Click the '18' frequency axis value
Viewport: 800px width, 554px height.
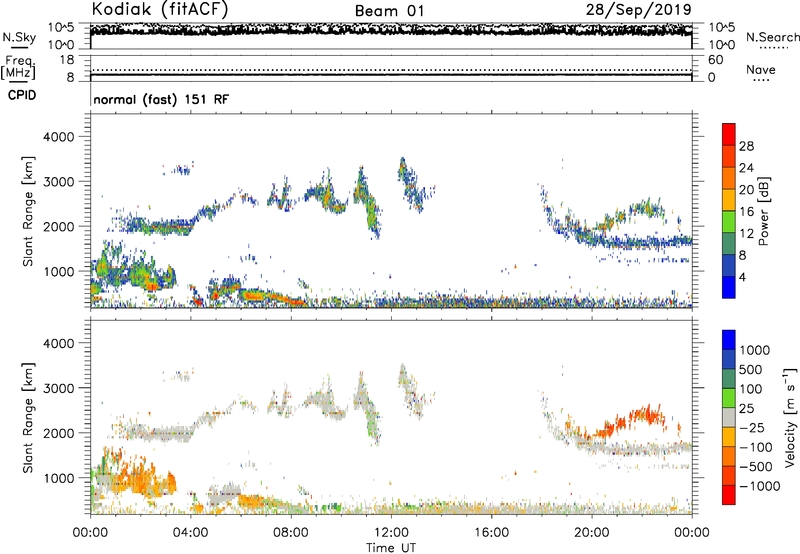[67, 60]
